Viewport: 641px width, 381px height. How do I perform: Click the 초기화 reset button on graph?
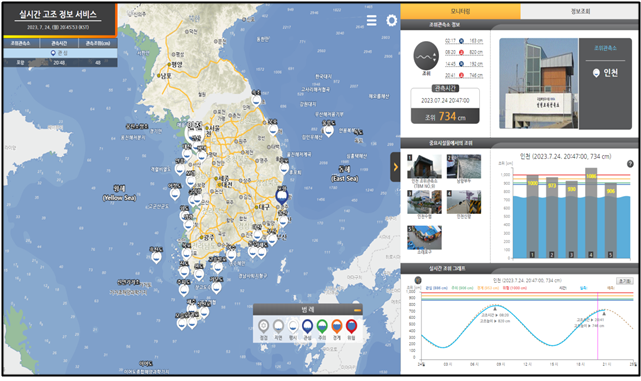625,281
